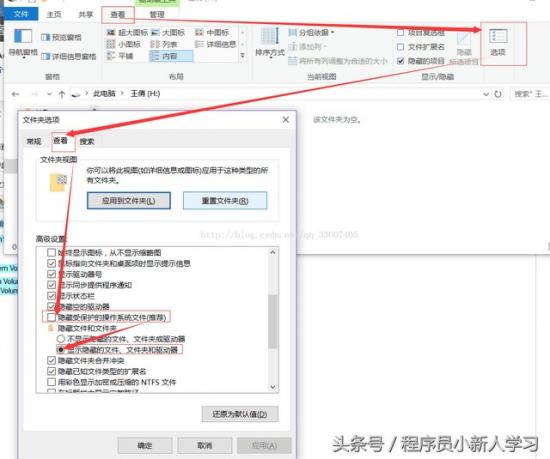Toggle the 隐藏的项目 hidden items checkbox
Image resolution: width=550 pixels, height=459 pixels.
(401, 61)
